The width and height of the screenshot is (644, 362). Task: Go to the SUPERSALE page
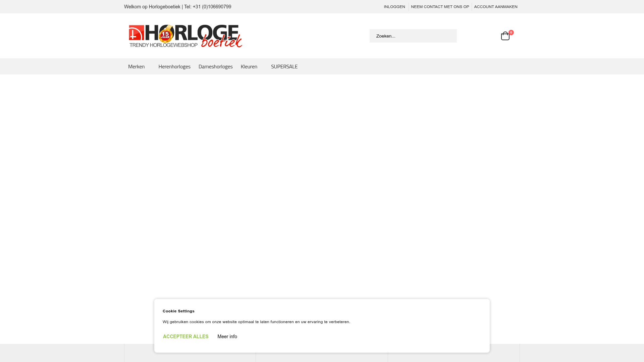coord(284,66)
